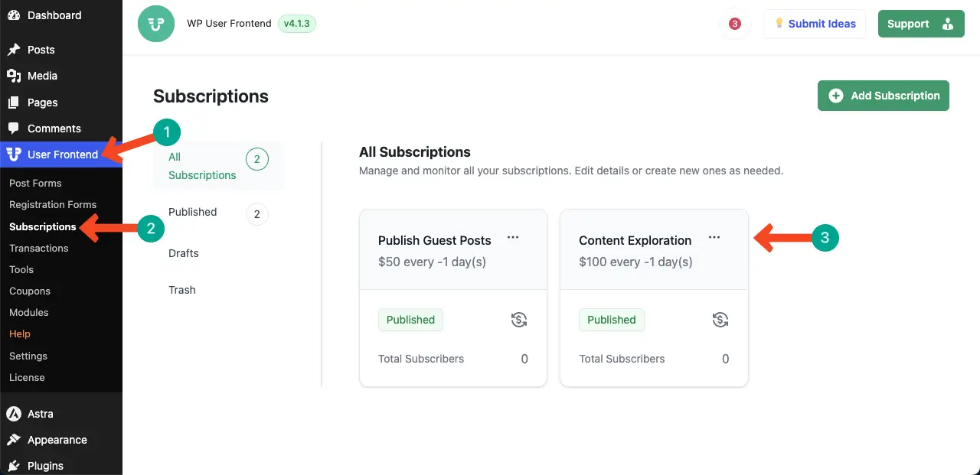The width and height of the screenshot is (980, 475).
Task: Click the Add Subscription button
Action: point(884,96)
